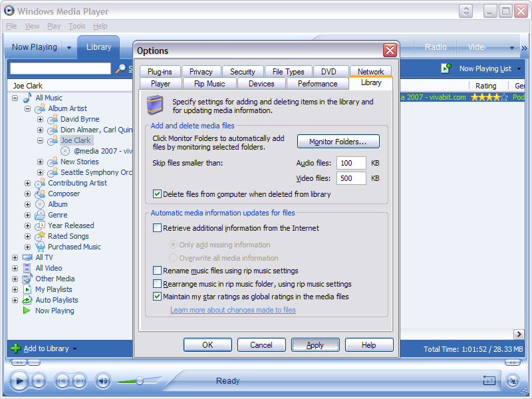The image size is (532, 399).
Task: Open the Now Playing List dropdown
Action: 518,68
